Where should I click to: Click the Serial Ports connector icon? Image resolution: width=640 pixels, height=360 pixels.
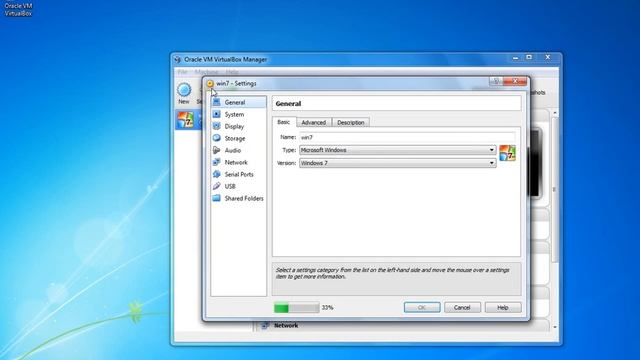coord(217,174)
